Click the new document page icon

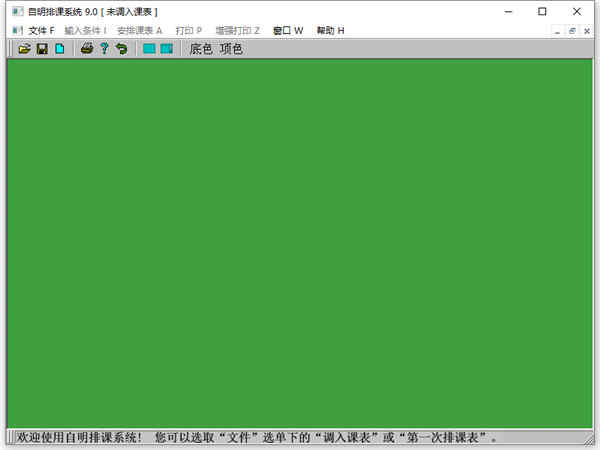pos(60,49)
